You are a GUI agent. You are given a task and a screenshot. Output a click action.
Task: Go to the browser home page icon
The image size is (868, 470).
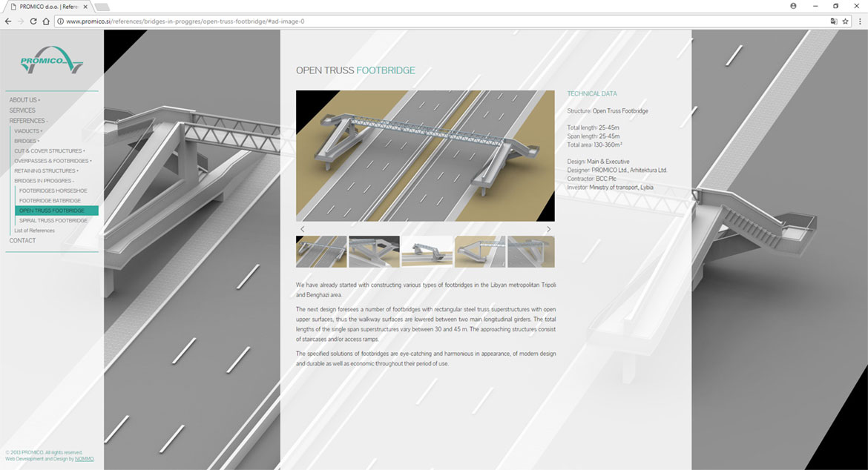point(46,21)
